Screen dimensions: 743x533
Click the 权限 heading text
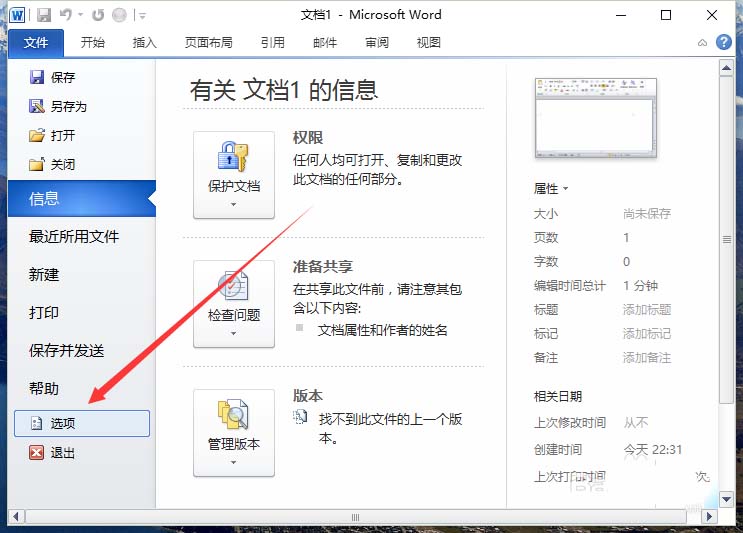click(x=308, y=138)
